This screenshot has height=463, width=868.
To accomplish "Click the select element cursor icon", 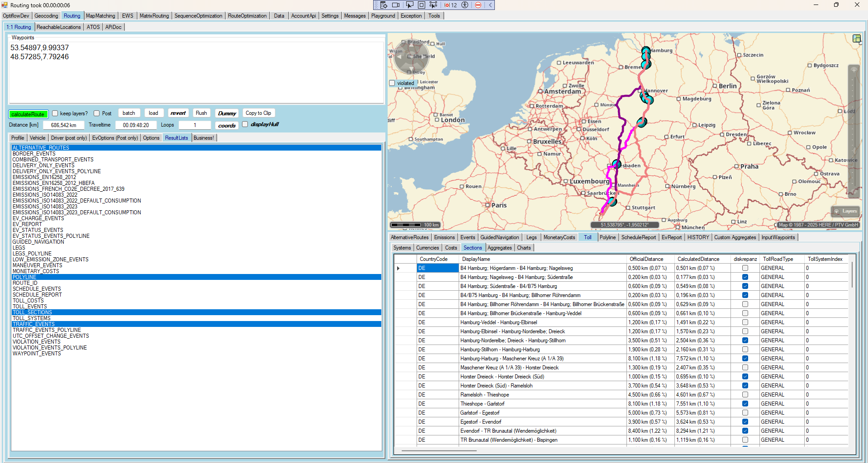I will coord(409,5).
